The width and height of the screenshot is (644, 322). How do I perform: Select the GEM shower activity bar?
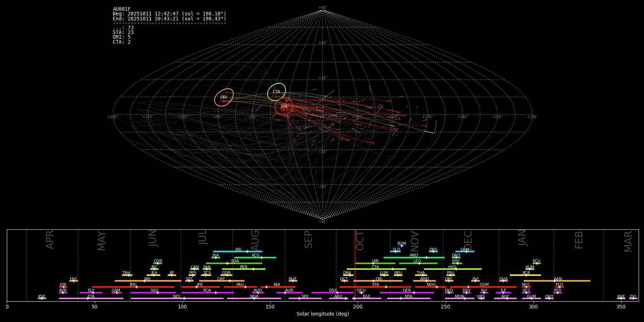pos(465,252)
